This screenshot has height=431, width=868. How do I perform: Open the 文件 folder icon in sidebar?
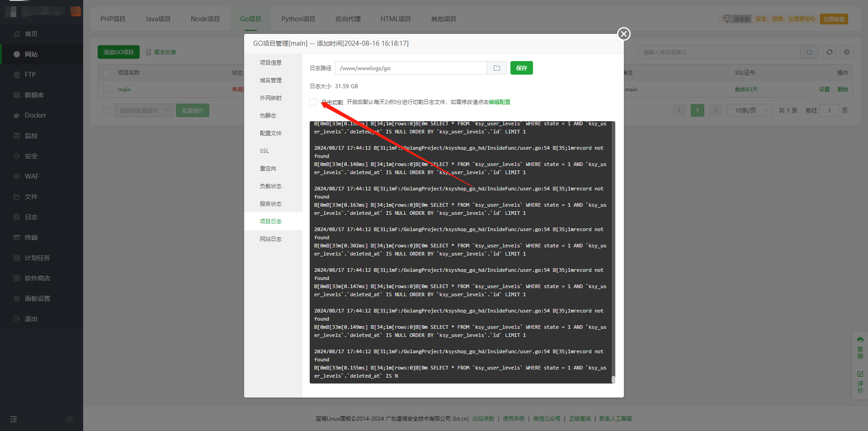[17, 197]
